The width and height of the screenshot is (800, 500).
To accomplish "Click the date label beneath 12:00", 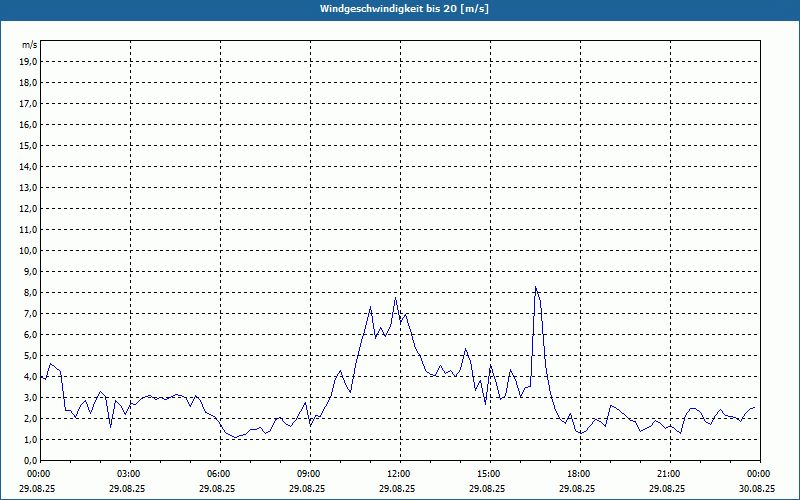I will click(x=398, y=489).
